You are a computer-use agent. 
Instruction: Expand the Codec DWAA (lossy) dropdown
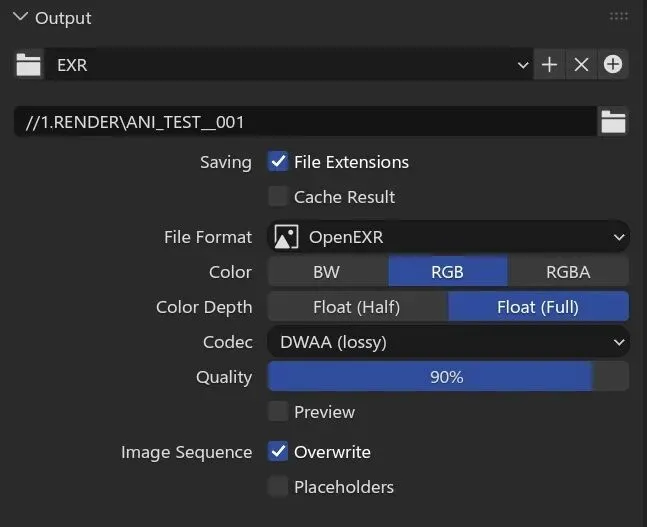[450, 342]
